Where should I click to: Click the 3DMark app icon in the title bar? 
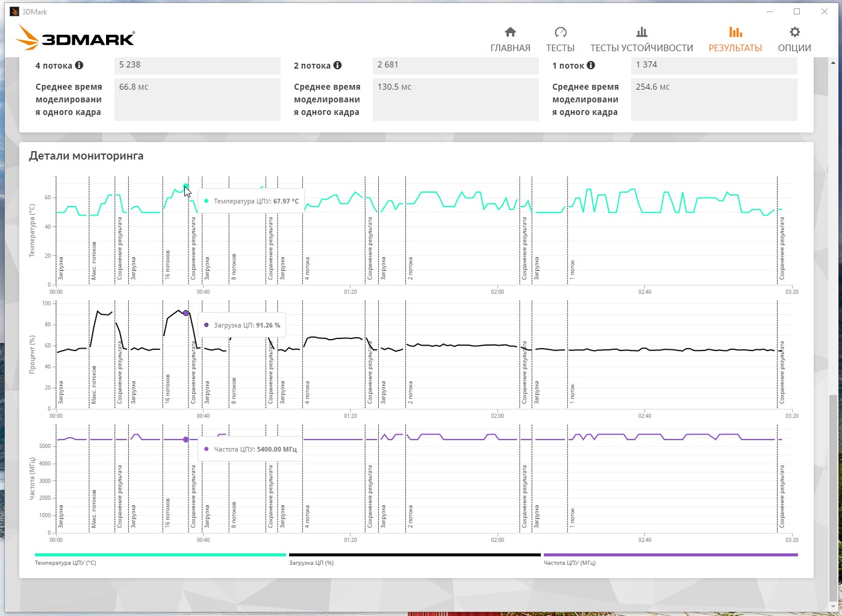pos(14,11)
